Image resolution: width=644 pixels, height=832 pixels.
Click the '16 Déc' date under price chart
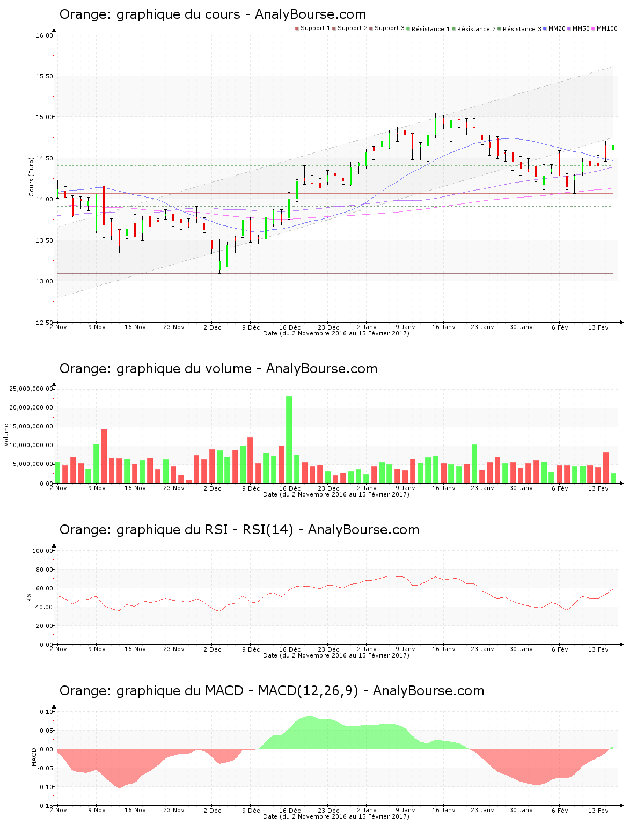[290, 327]
